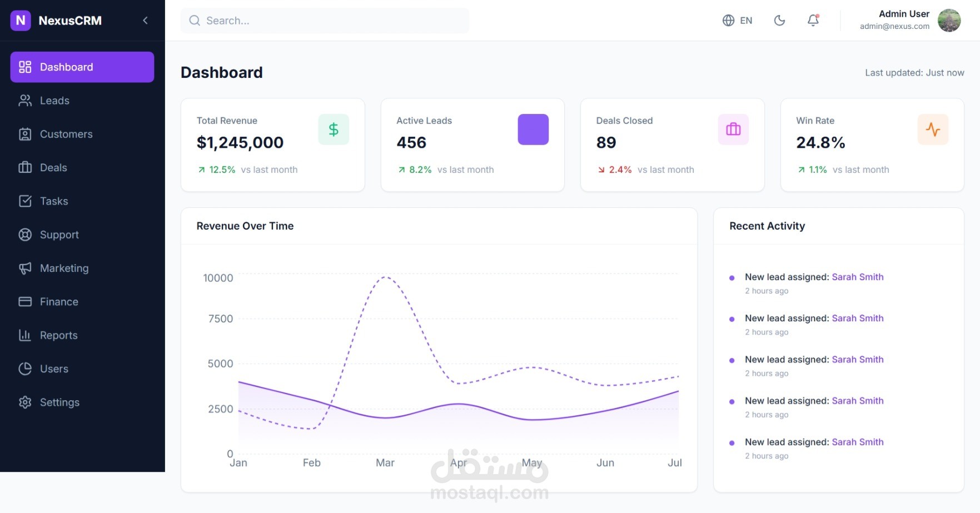The height and width of the screenshot is (513, 980).
Task: Click the 456 active leads value
Action: click(411, 143)
